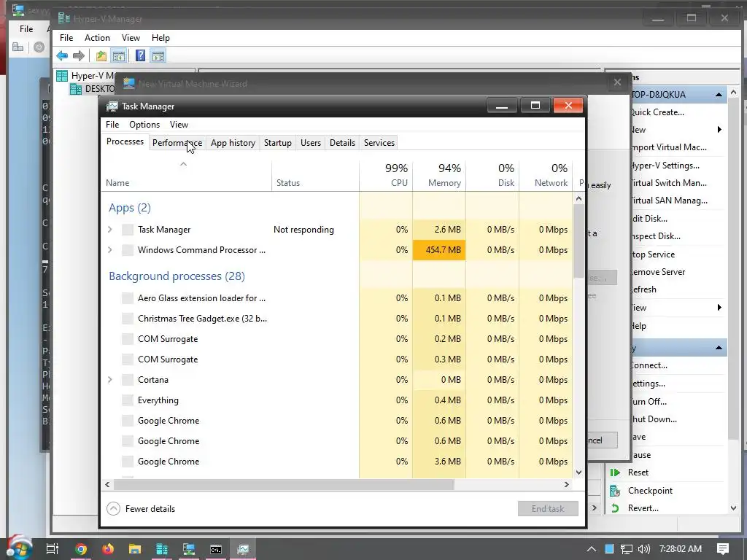
Task: Click the Revert action in Actions pane
Action: 643,508
